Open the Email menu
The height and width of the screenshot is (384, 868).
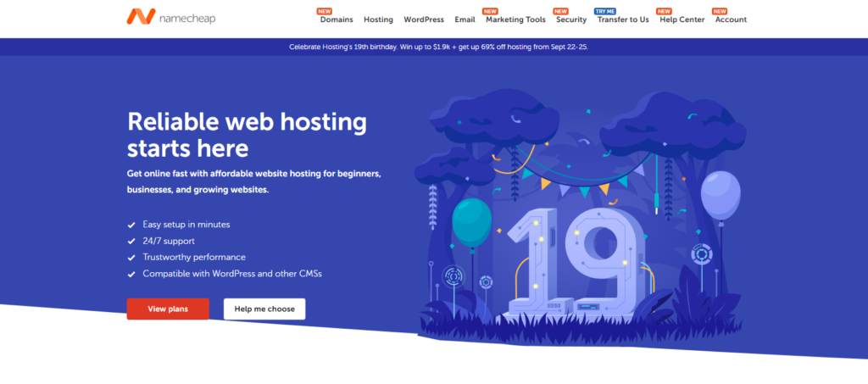tap(465, 19)
